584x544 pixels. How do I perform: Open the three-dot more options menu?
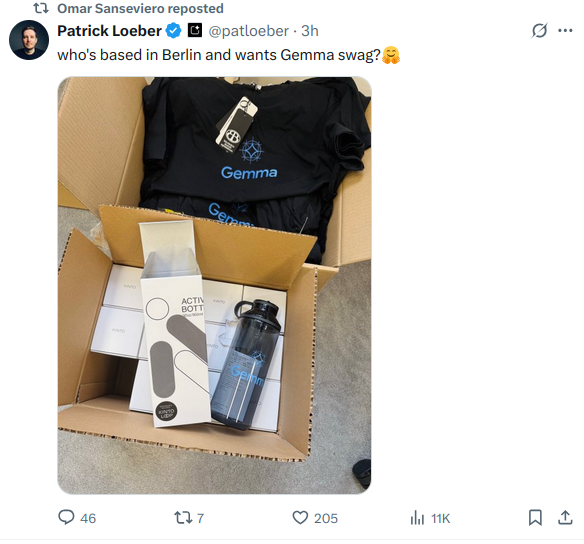[565, 31]
